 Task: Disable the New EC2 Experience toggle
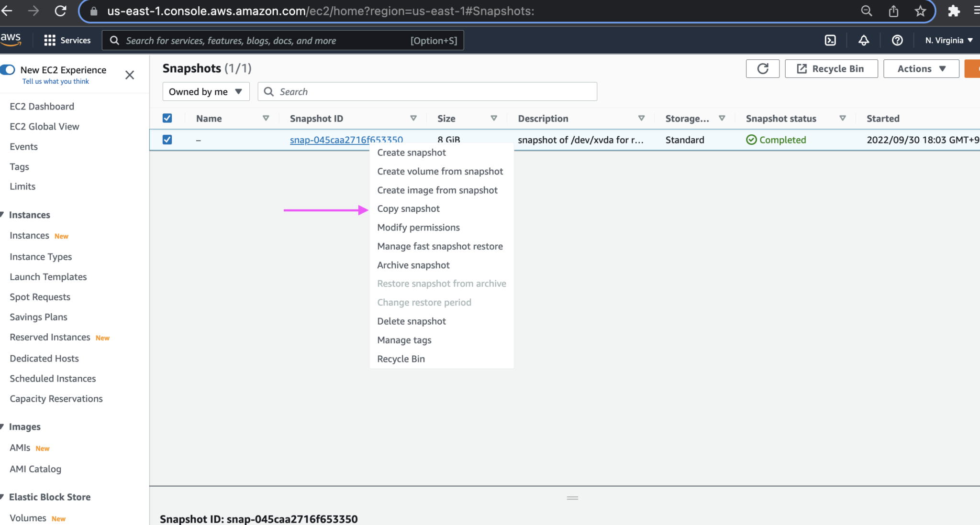(x=8, y=70)
